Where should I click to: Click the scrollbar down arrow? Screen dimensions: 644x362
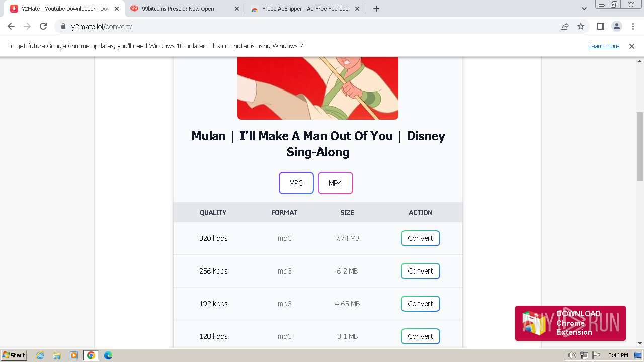(640, 343)
